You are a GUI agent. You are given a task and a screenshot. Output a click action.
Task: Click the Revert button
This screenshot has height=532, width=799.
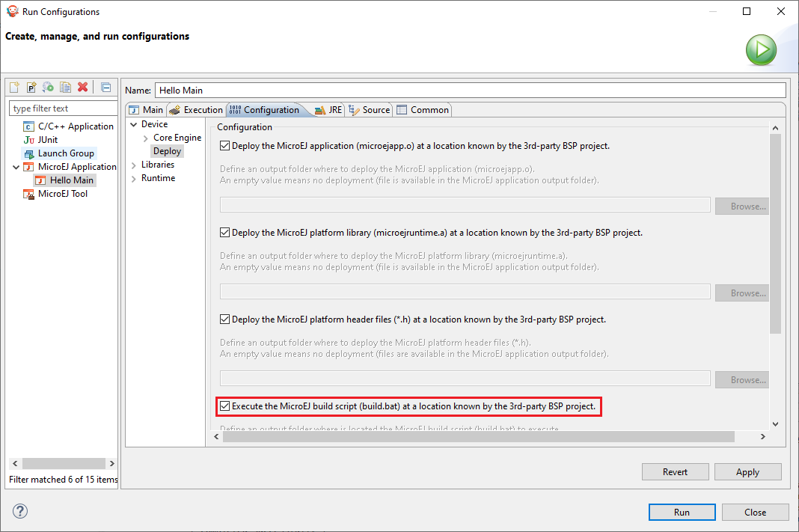(x=675, y=472)
